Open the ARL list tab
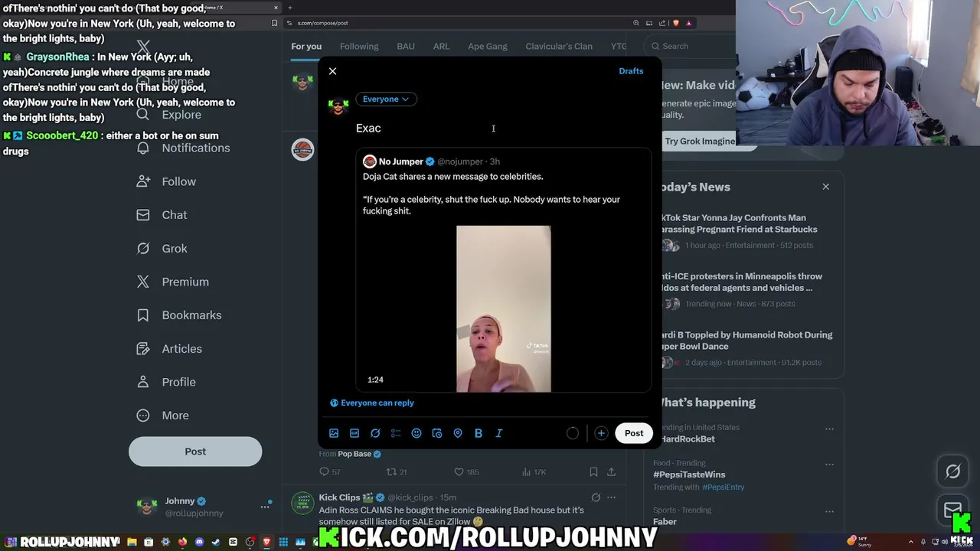 pos(441,46)
